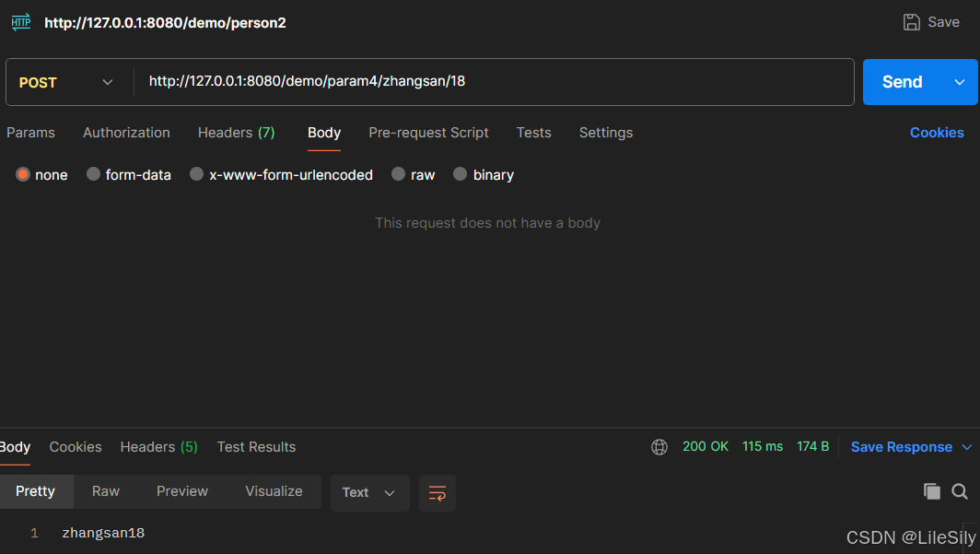Open the Text format dropdown
Image resolution: width=980 pixels, height=554 pixels.
tap(369, 493)
